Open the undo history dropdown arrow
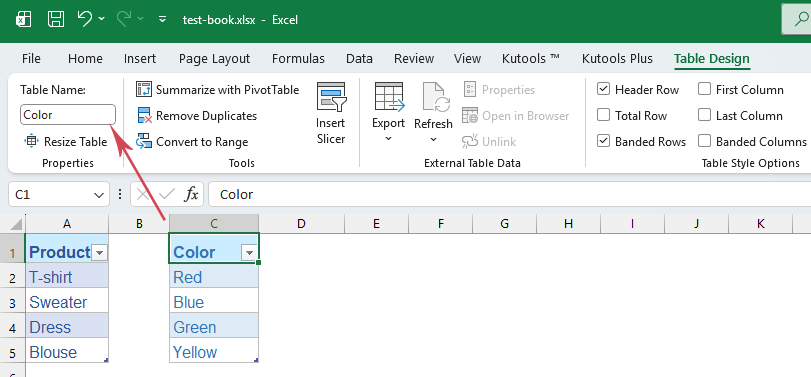 point(101,19)
